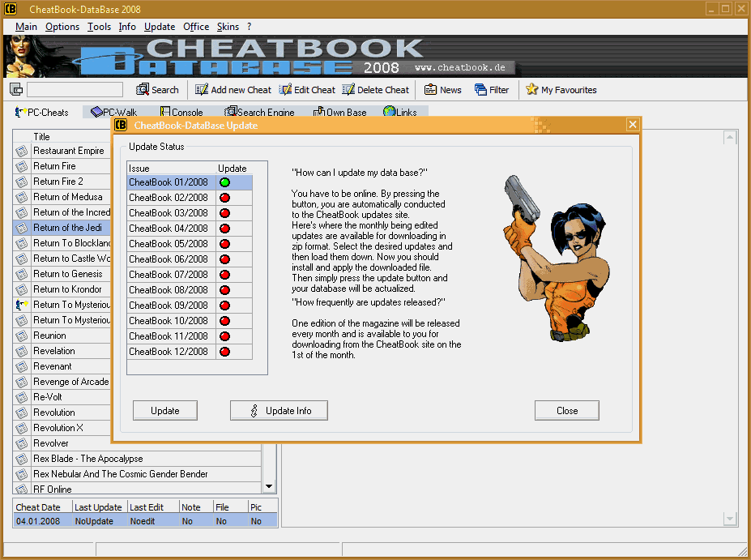The image size is (751, 560).
Task: Click the Search binoculars icon in toolbar
Action: point(143,90)
